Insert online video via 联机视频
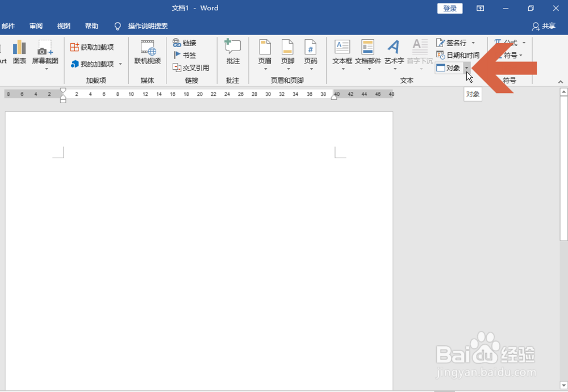Viewport: 568px width, 392px height. click(x=148, y=53)
